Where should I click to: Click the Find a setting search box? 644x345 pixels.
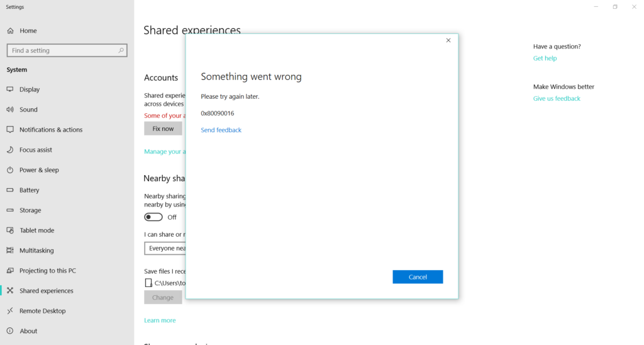[67, 50]
